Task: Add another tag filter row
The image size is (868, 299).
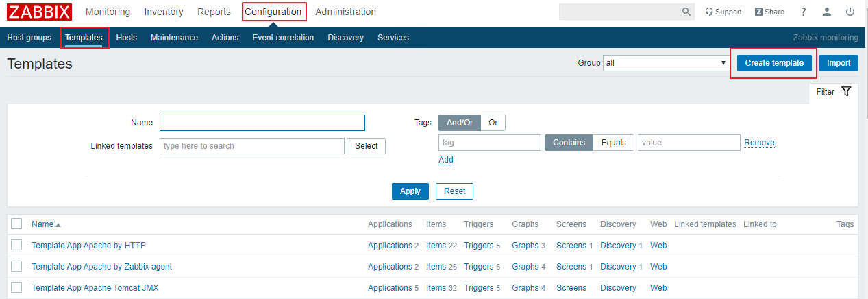Action: pyautogui.click(x=446, y=160)
